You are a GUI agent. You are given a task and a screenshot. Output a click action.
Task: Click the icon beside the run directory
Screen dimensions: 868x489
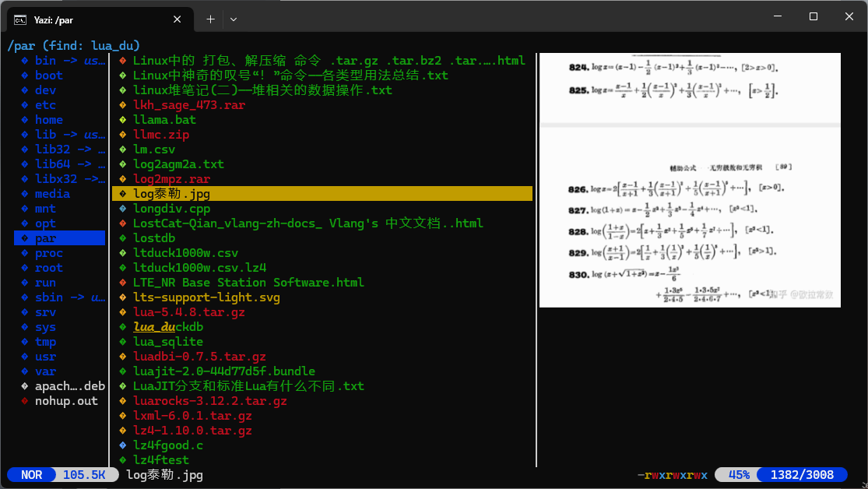24,283
